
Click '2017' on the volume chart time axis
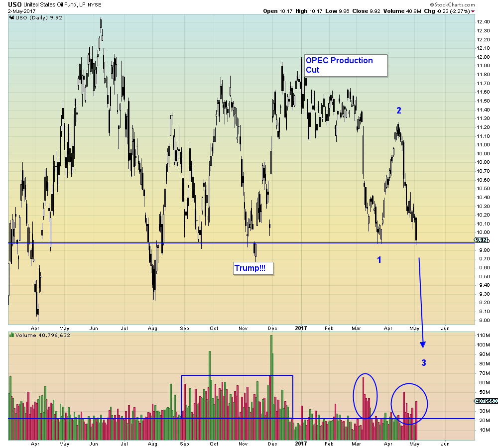[x=301, y=444]
